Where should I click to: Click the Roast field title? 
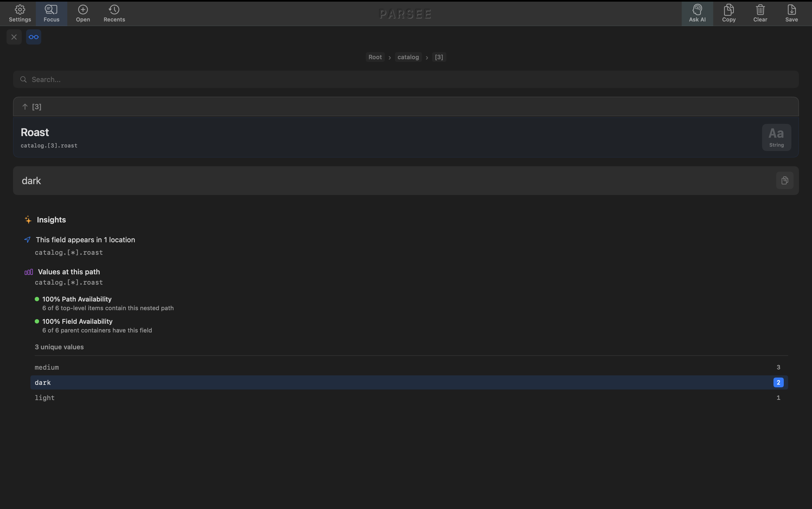coord(35,132)
